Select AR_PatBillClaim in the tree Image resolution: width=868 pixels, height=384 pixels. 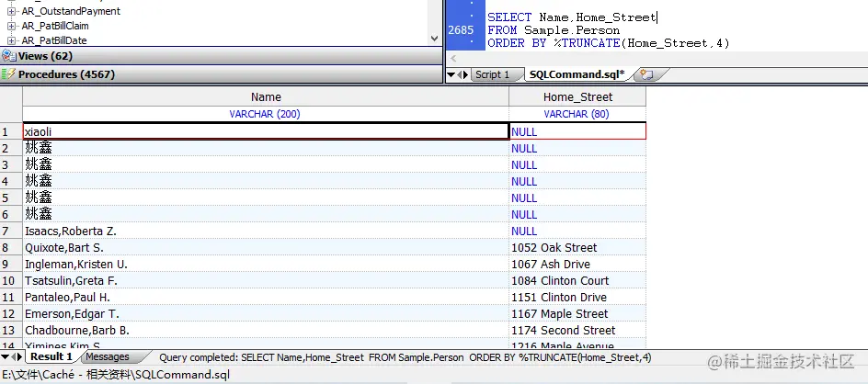point(55,26)
